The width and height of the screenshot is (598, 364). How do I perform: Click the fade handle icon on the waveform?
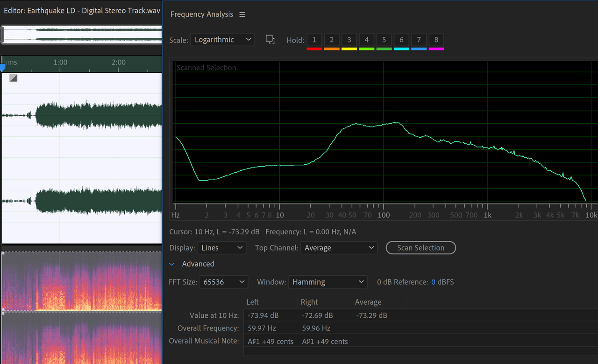(x=14, y=78)
